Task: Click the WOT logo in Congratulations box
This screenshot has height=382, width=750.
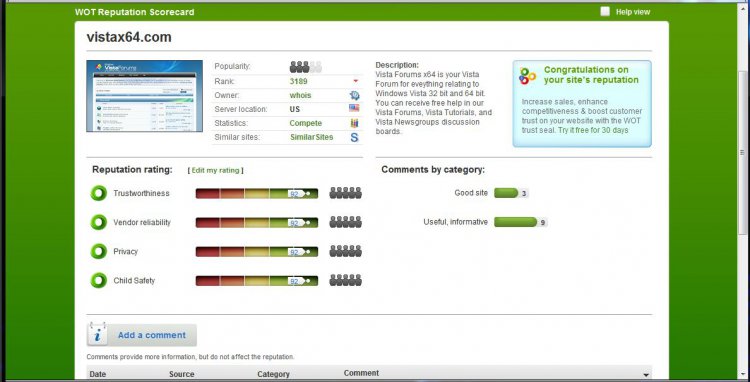Action: coord(528,76)
